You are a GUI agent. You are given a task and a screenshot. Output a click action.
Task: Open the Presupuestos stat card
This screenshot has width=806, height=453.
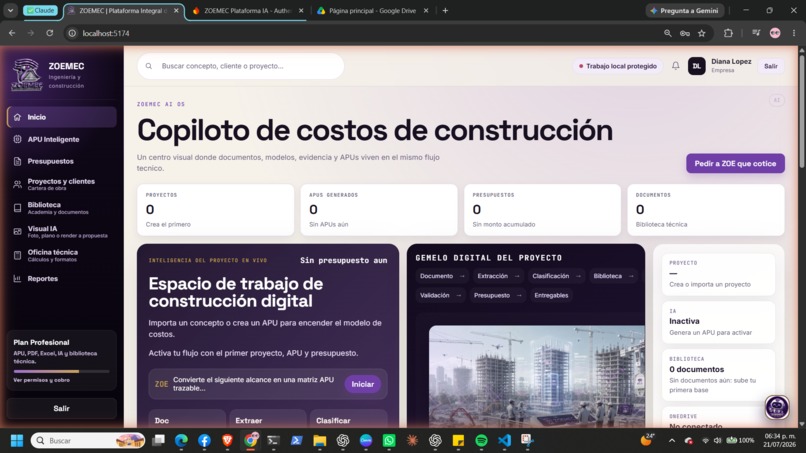542,210
